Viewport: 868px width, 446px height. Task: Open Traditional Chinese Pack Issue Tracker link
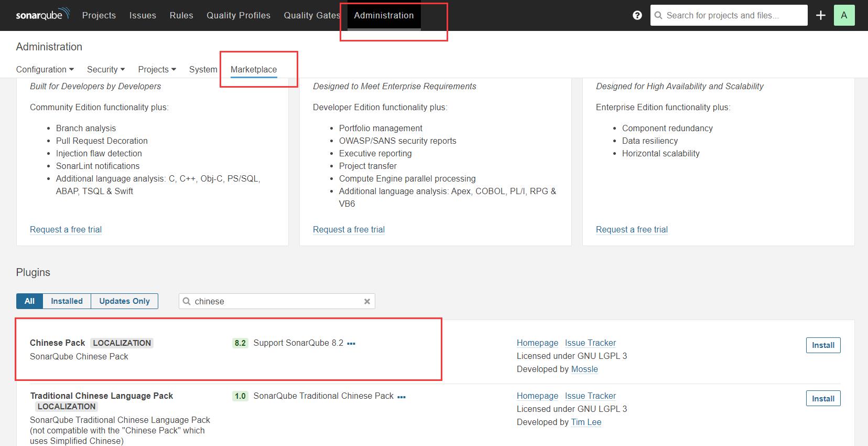pos(590,396)
